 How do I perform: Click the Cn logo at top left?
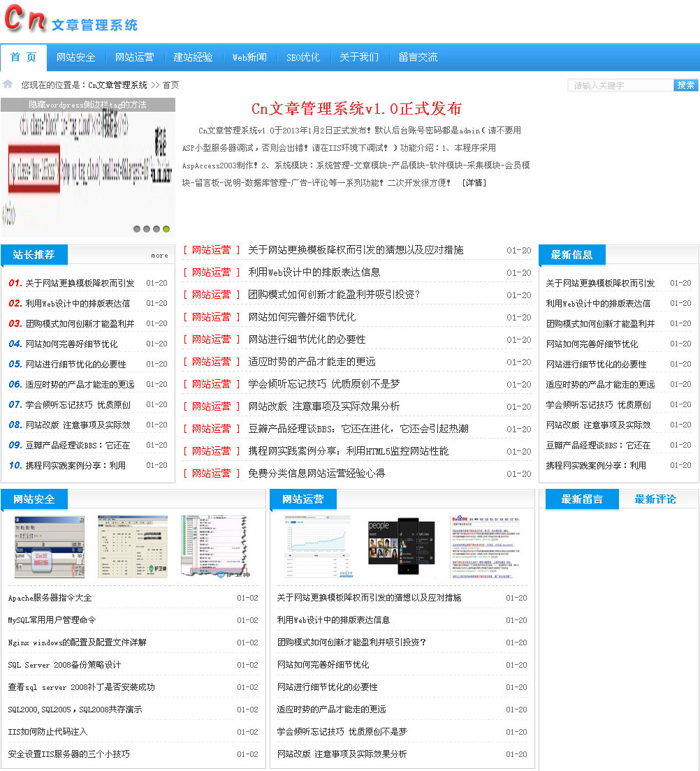[24, 20]
